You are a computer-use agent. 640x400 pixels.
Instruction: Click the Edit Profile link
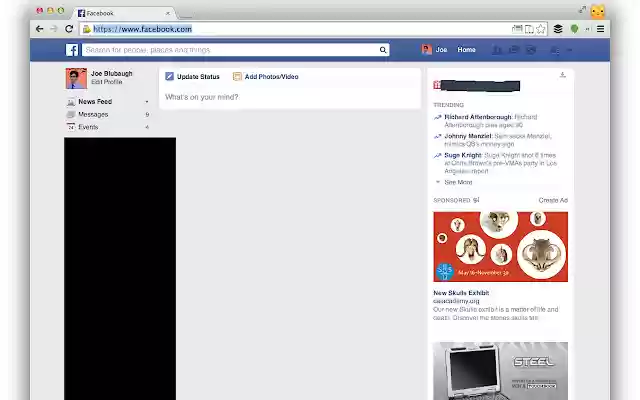pyautogui.click(x=107, y=82)
